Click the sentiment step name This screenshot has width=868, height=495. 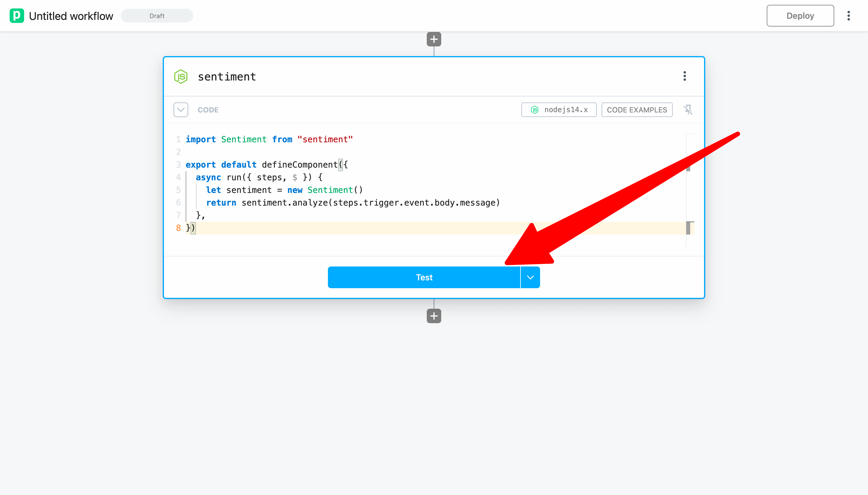(227, 77)
